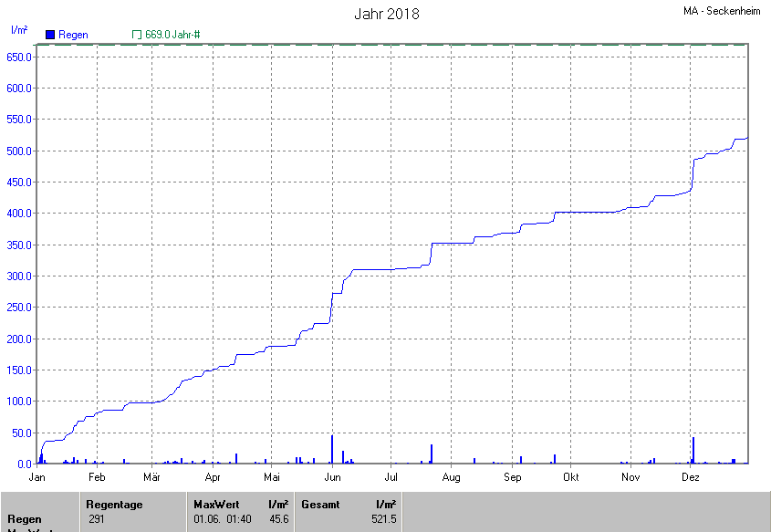Click the Jun label on the time axis

tap(333, 477)
